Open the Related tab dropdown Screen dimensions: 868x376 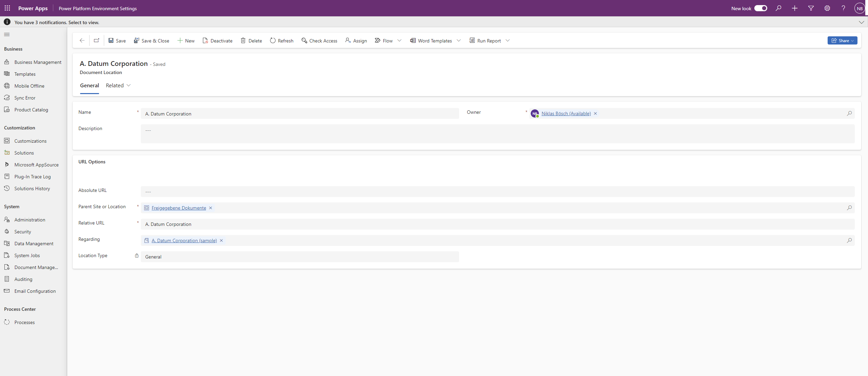[118, 86]
